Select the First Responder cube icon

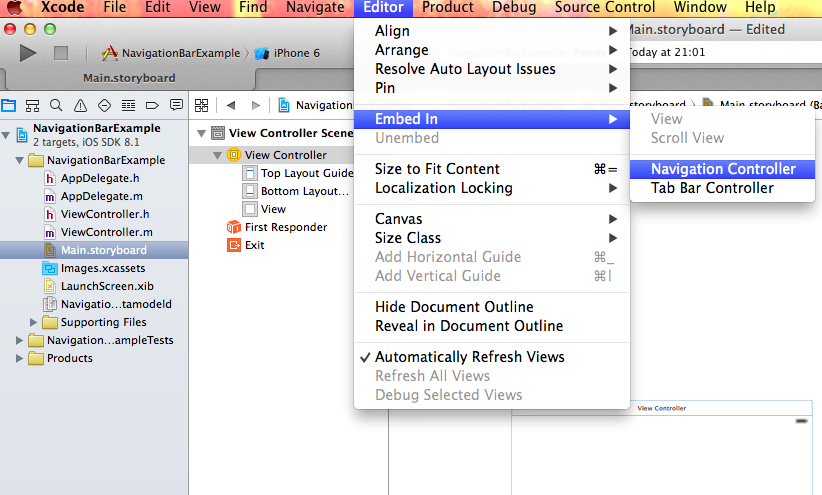(234, 227)
